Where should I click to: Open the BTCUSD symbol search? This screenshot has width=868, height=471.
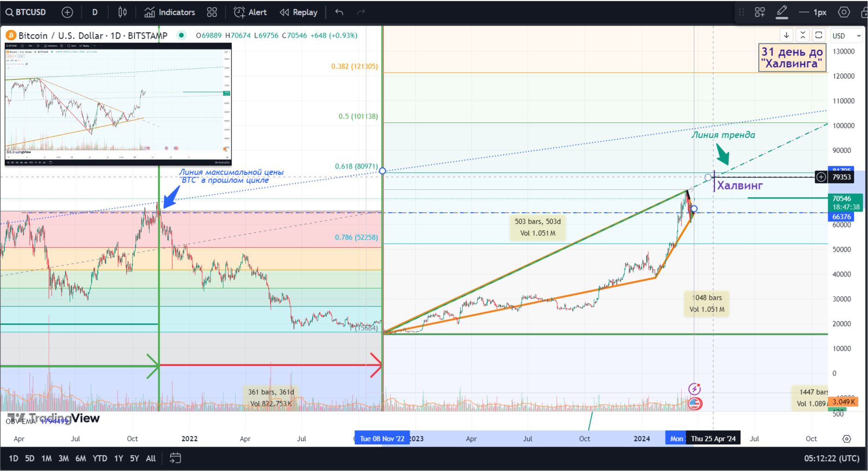[x=26, y=12]
